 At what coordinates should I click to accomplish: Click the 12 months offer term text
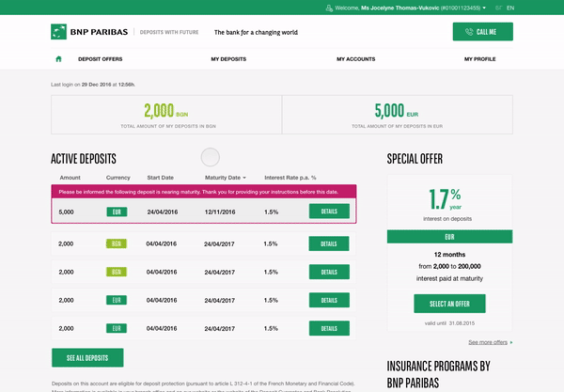449,255
